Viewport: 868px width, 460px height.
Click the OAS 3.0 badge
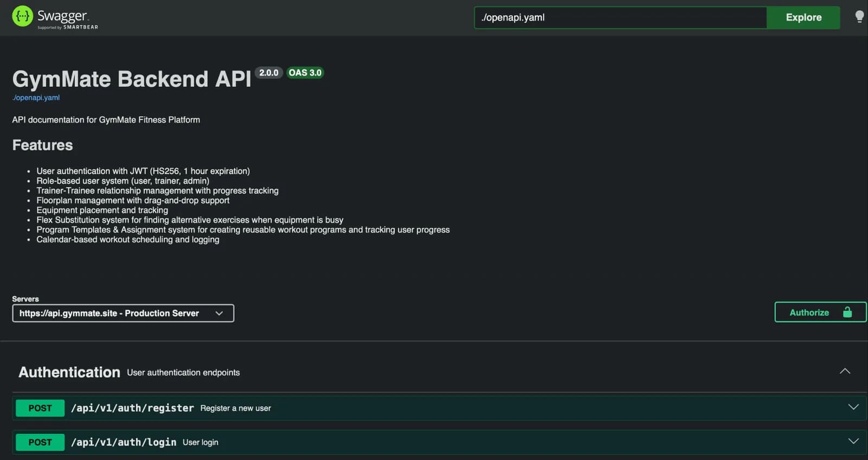point(305,73)
